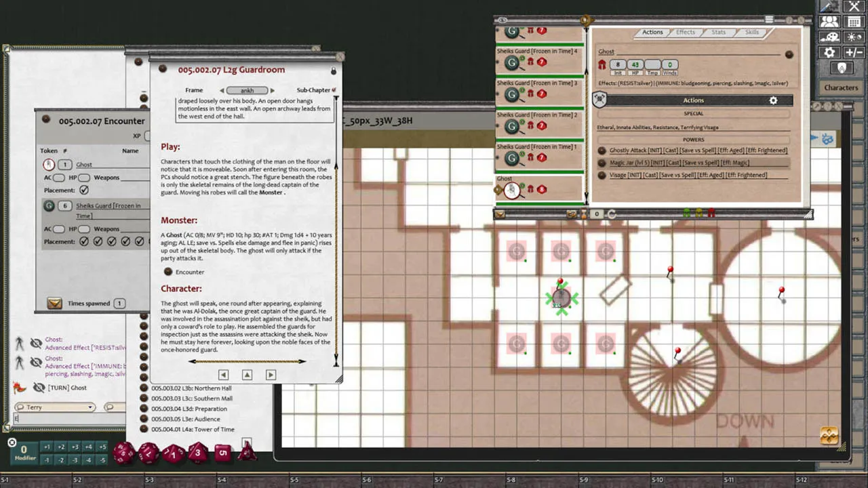The width and height of the screenshot is (868, 488).
Task: Roll the d6 cube die
Action: (x=223, y=453)
